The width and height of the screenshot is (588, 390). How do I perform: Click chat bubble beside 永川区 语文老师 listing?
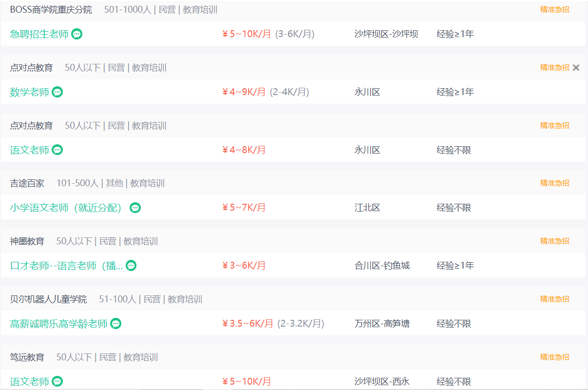57,150
